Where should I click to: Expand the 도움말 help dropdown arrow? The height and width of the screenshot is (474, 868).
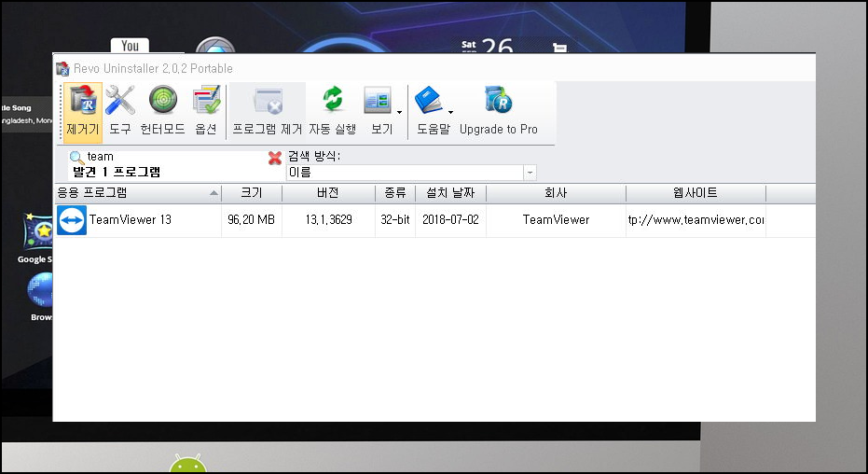[450, 112]
